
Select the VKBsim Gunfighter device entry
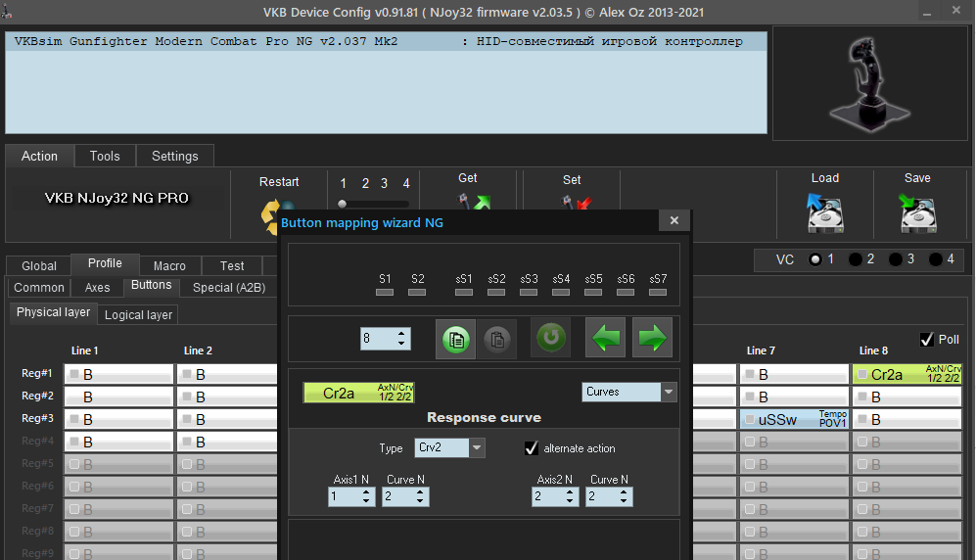(386, 42)
